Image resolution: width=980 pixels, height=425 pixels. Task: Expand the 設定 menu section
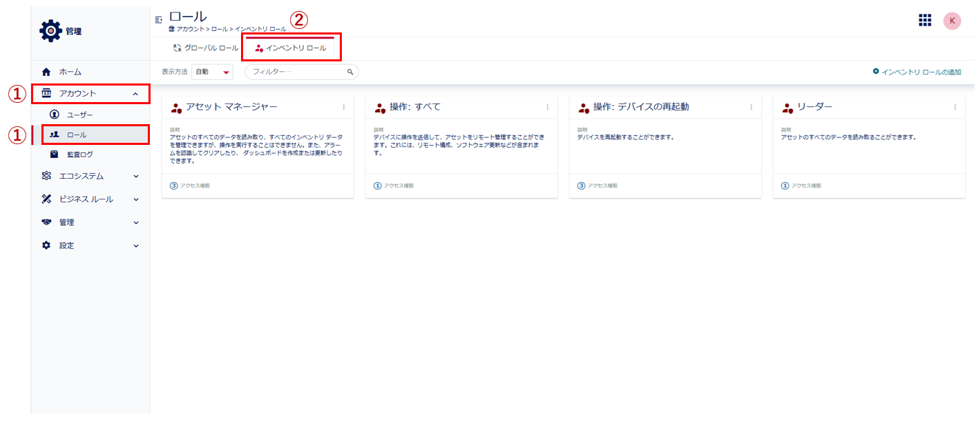pos(136,246)
